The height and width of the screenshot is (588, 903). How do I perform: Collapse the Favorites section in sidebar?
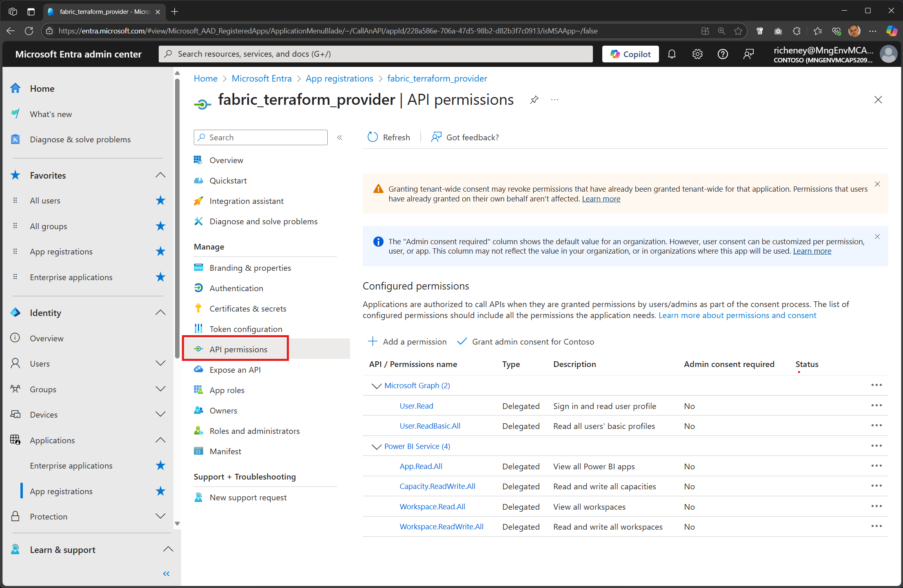[160, 175]
